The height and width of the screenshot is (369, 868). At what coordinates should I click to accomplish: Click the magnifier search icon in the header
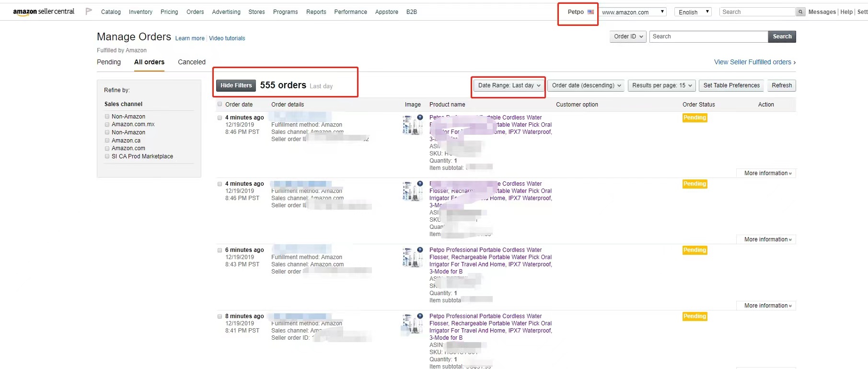pos(800,12)
